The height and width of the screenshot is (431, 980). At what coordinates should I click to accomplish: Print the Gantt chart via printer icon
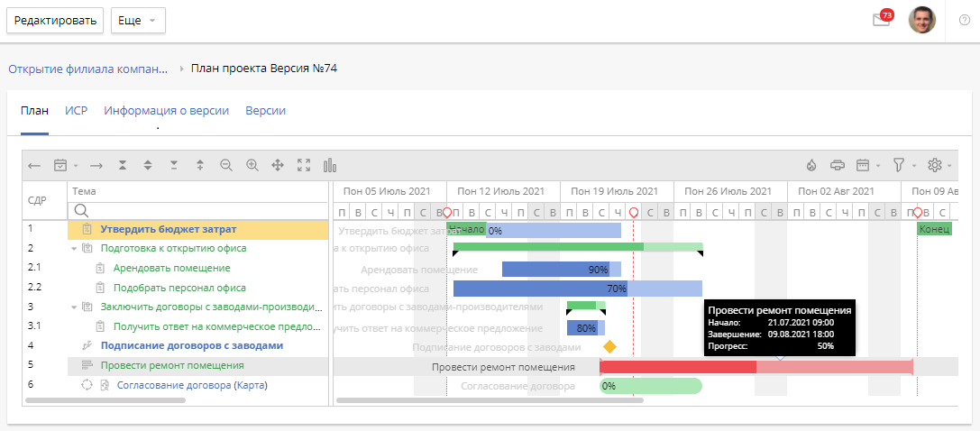click(838, 166)
